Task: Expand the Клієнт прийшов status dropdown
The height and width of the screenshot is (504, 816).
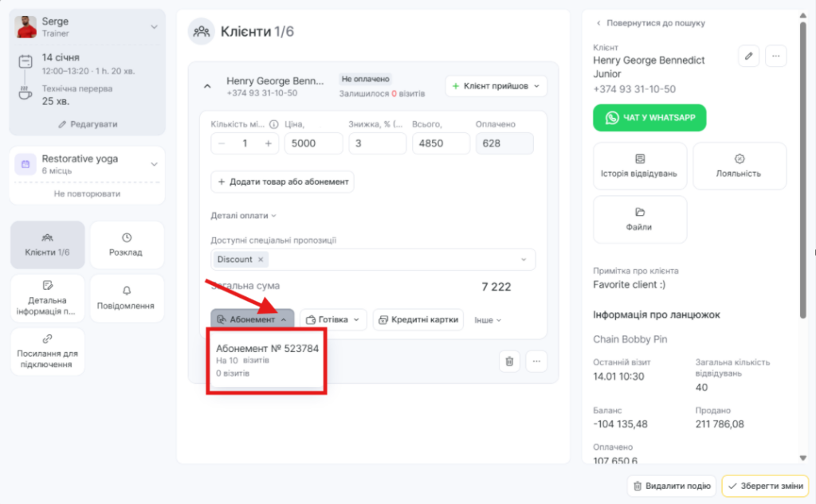Action: tap(536, 86)
